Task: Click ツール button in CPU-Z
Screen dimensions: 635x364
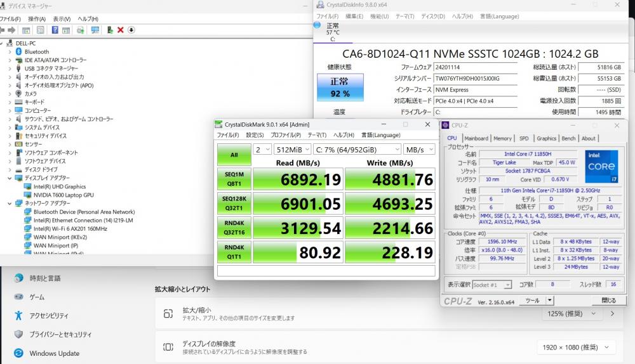Action: [x=532, y=301]
